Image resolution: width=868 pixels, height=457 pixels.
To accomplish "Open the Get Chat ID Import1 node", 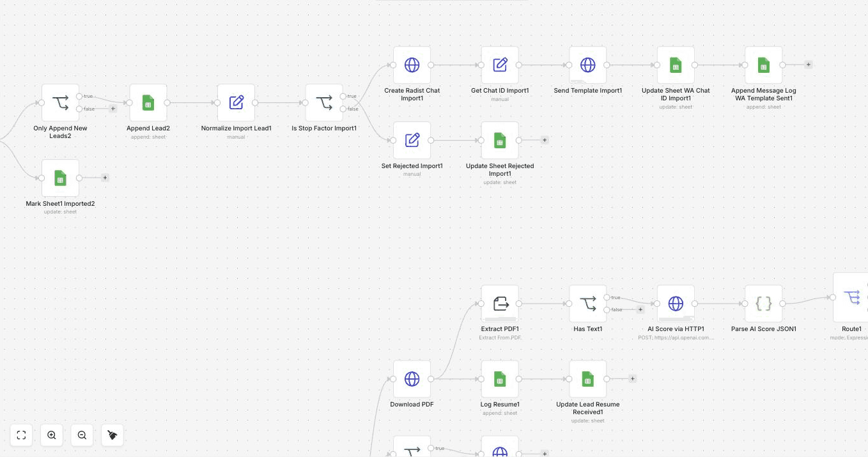I will coord(500,65).
